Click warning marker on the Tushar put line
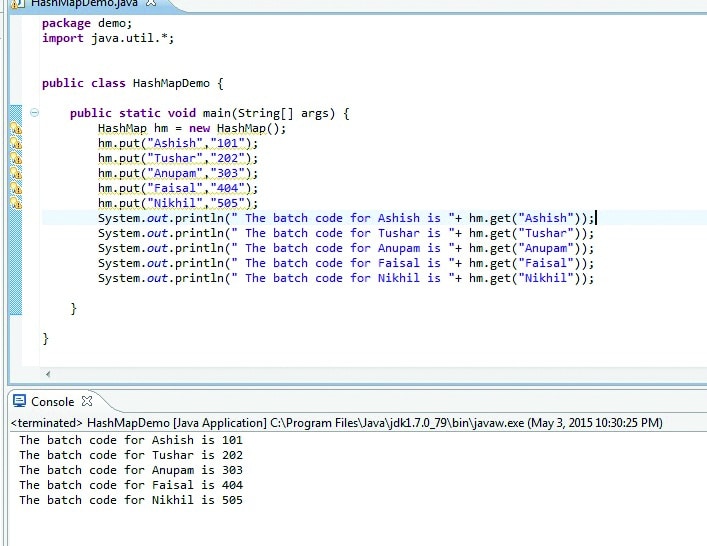This screenshot has height=546, width=707. (16, 159)
